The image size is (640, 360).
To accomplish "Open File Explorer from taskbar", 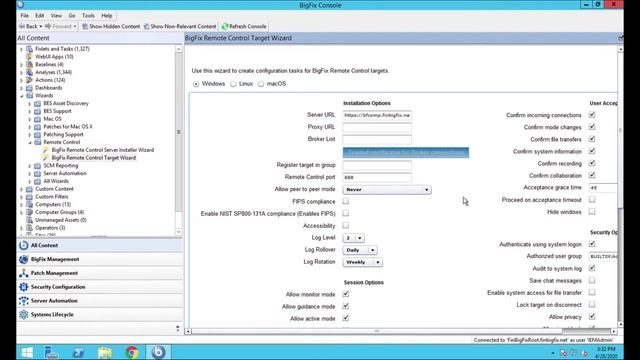I will (105, 352).
